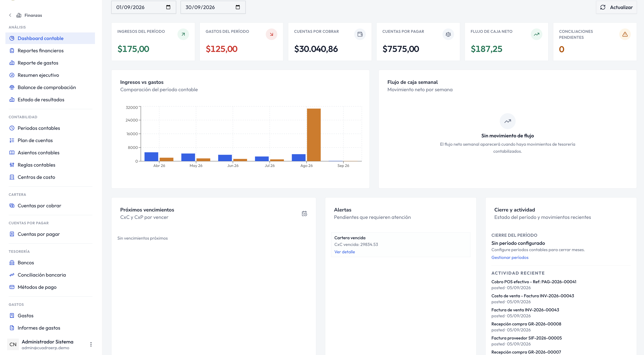Go to Asientos contables
Screen dimensions: 644x355
(x=50, y=152)
